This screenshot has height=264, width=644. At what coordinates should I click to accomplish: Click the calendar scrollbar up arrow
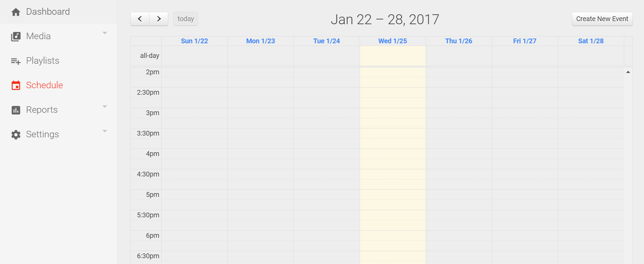628,72
